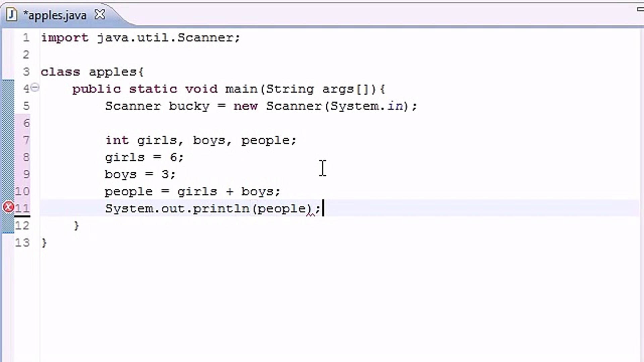644x362 pixels.
Task: Click the int keyword on line 7
Action: click(x=117, y=140)
